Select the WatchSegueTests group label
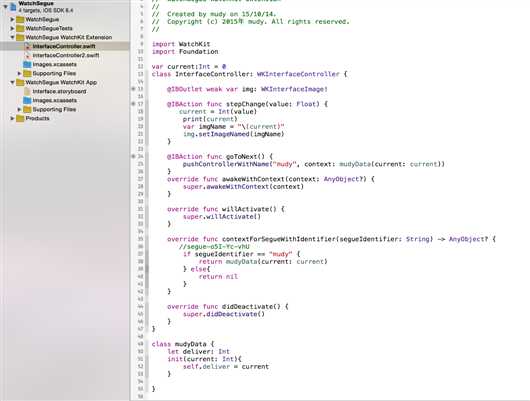530x401 pixels. [x=49, y=28]
